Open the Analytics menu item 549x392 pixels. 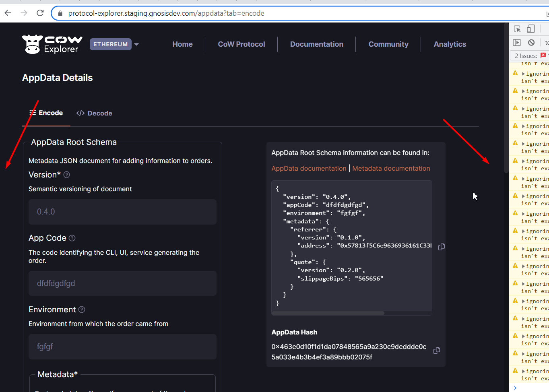450,44
